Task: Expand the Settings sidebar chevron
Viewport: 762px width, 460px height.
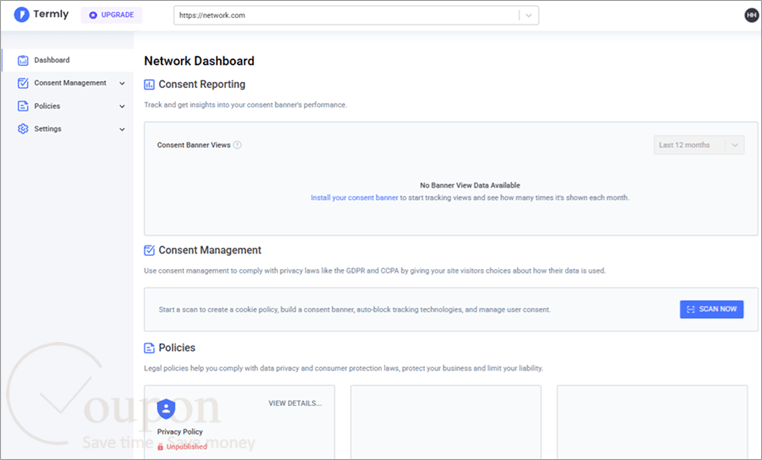Action: 122,129
